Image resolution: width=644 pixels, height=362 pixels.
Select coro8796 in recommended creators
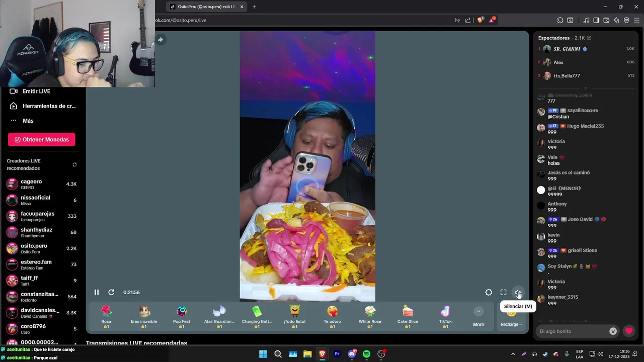coord(41,329)
